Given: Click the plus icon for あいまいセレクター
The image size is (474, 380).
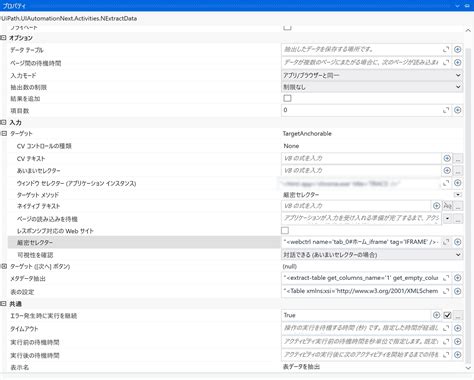Looking at the screenshot, I should point(447,170).
